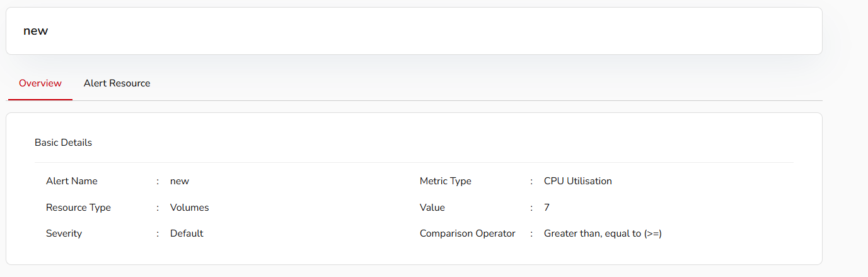
Task: Select the Overview tab
Action: click(40, 83)
